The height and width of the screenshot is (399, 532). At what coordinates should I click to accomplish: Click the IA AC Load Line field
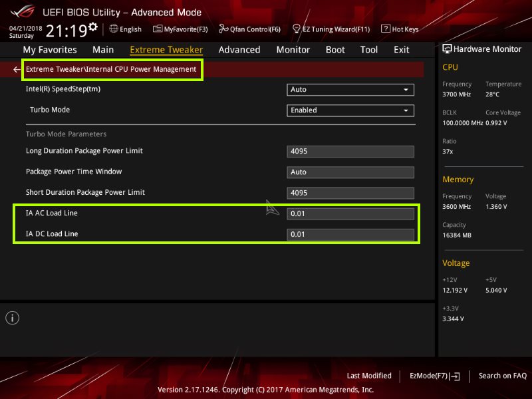coord(350,213)
